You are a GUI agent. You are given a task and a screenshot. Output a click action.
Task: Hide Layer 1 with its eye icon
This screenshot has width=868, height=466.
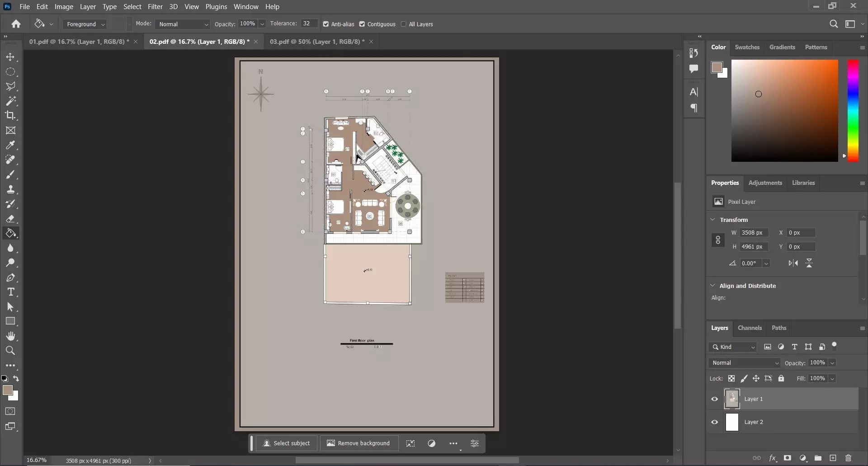(715, 399)
